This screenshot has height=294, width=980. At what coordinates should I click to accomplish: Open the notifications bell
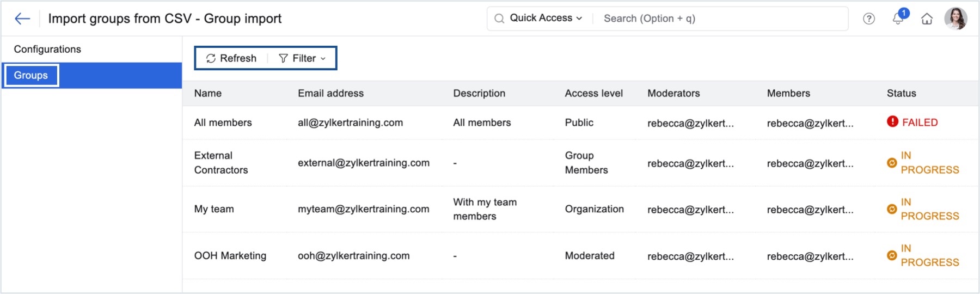pos(898,19)
